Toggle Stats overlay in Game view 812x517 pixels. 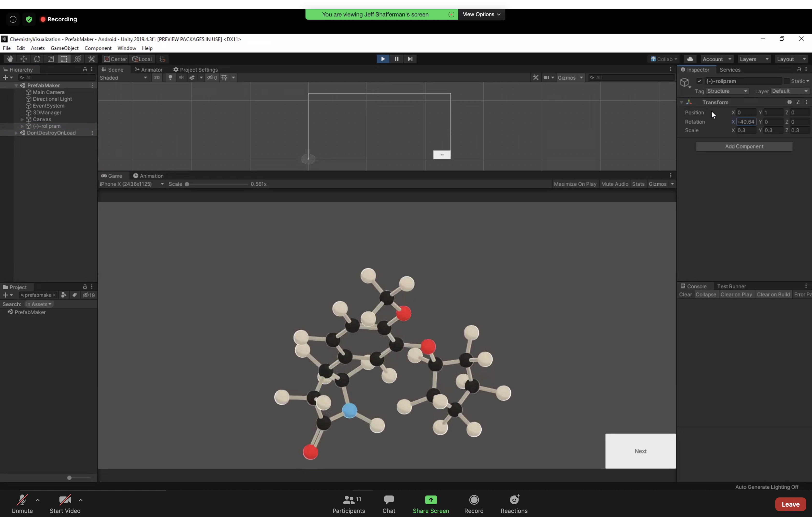coord(638,184)
